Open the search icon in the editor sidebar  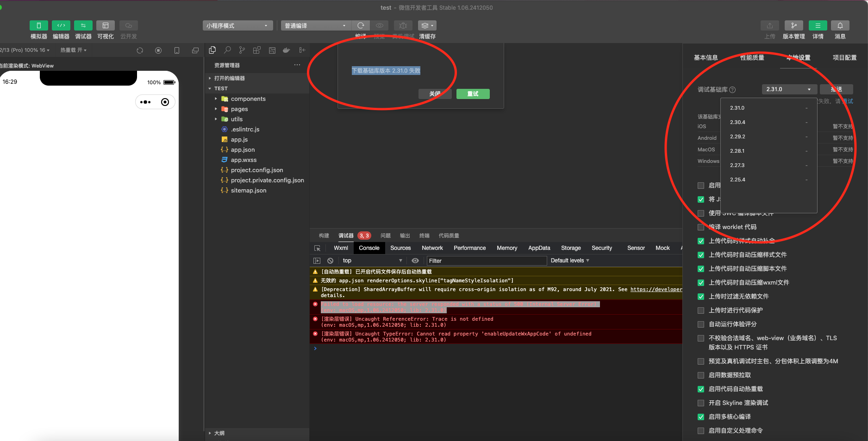[x=227, y=50]
